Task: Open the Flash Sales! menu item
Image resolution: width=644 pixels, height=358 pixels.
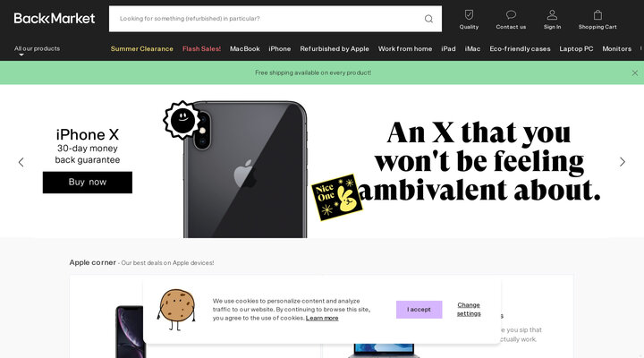Action: pyautogui.click(x=201, y=48)
